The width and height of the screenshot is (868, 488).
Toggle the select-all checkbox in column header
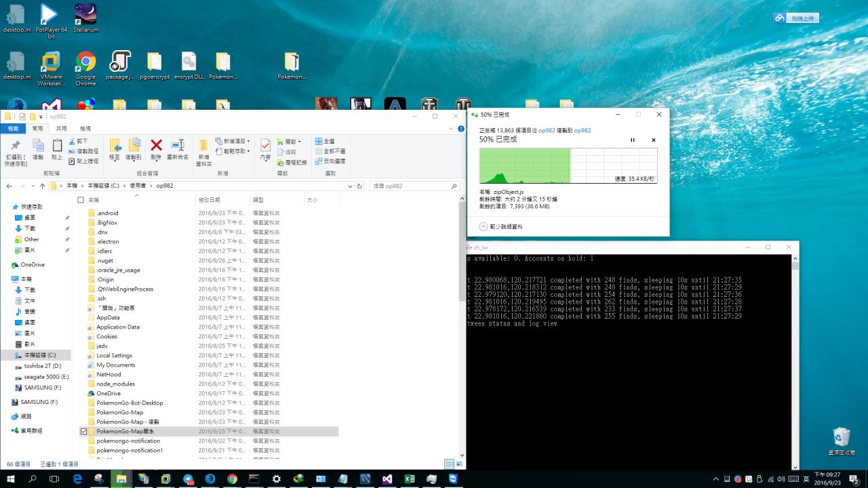[x=81, y=200]
